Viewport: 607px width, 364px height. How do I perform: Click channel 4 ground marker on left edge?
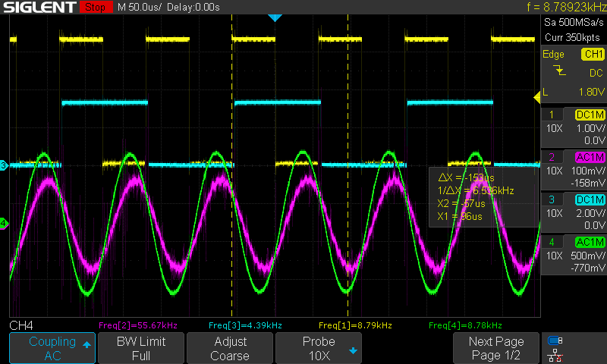click(4, 223)
